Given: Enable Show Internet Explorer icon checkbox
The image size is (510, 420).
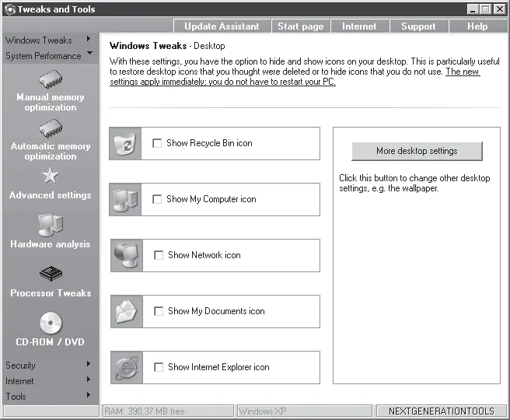Looking at the screenshot, I should [x=159, y=367].
